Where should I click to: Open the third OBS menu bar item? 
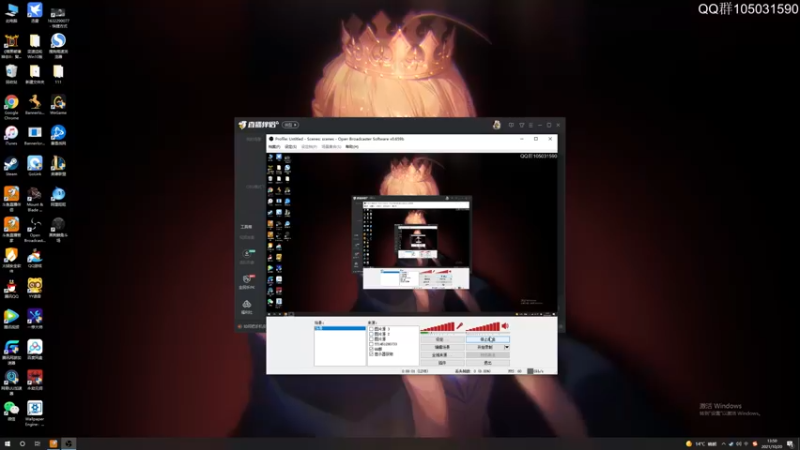[309, 147]
